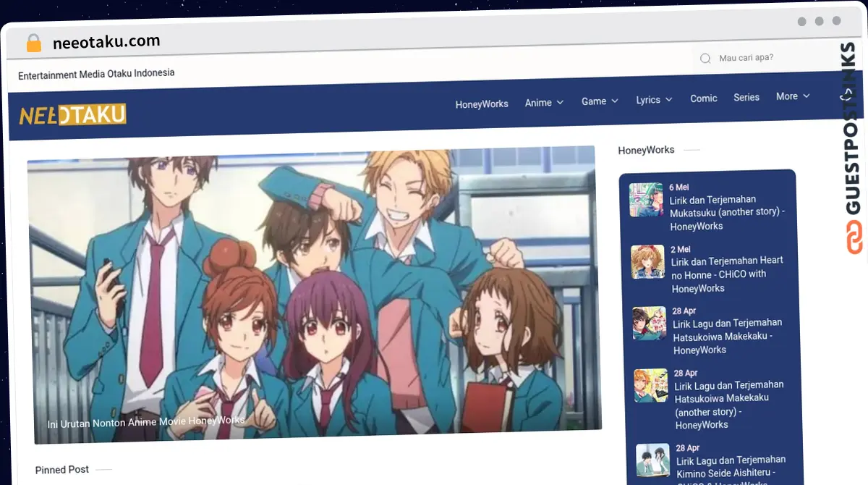Expand the Anime dropdown menu
Viewport: 868px width, 485px height.
(x=544, y=102)
